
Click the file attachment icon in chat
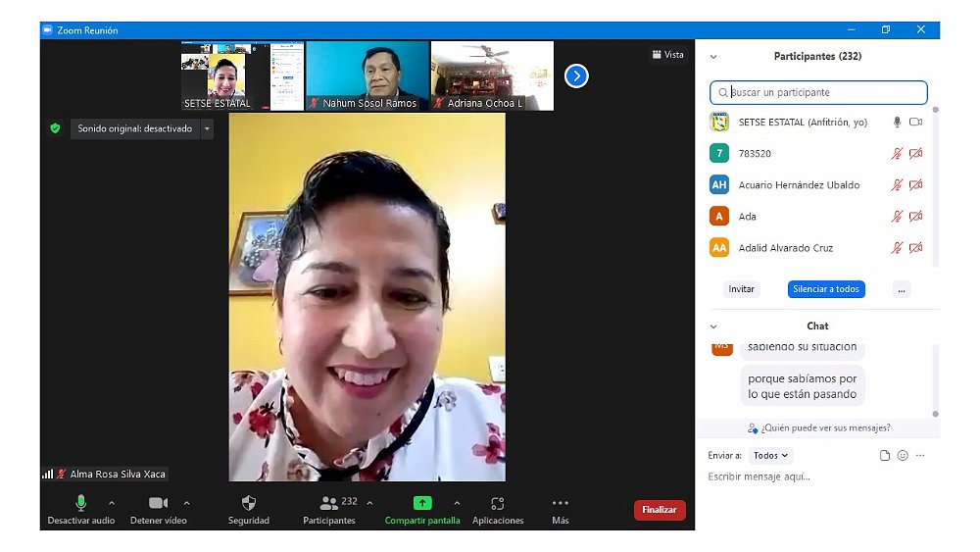pos(885,456)
